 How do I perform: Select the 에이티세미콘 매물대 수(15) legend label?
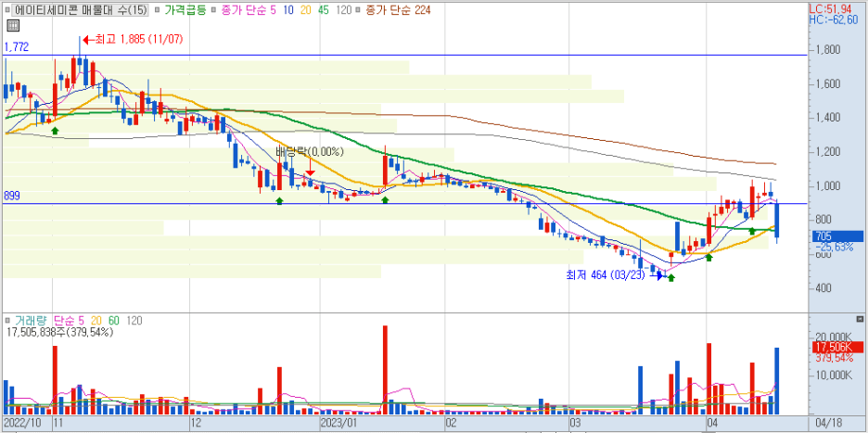click(81, 10)
